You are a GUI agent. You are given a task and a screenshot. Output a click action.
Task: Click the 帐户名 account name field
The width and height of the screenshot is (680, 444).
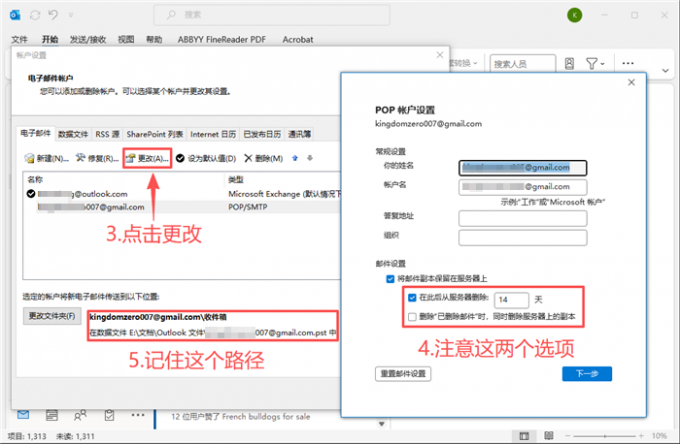[x=523, y=187]
